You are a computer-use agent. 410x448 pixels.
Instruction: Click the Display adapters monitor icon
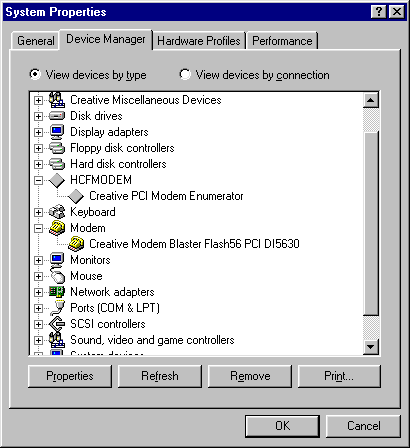[57, 132]
